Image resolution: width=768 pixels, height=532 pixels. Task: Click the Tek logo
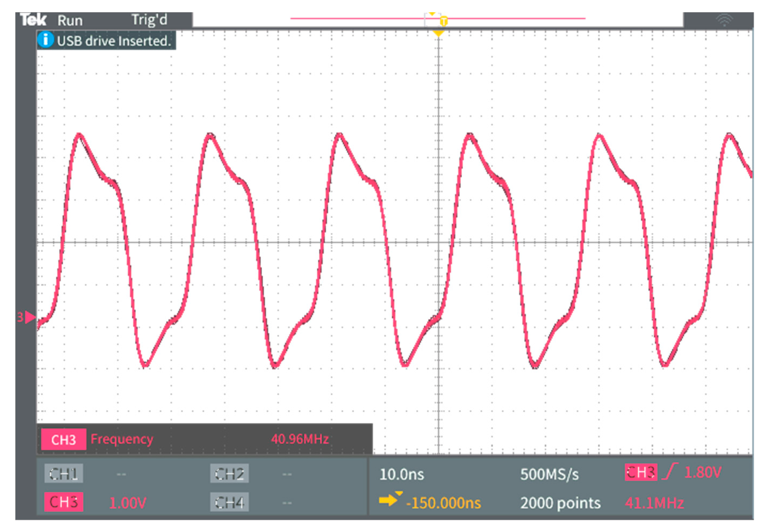tap(33, 20)
